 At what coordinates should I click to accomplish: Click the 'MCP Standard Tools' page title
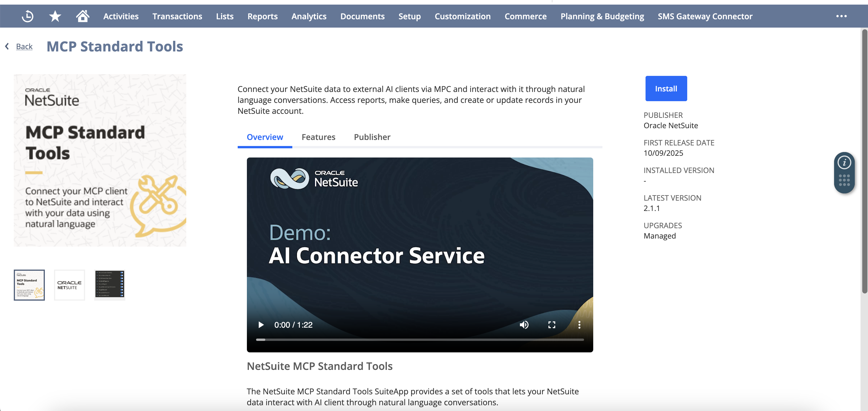tap(115, 47)
